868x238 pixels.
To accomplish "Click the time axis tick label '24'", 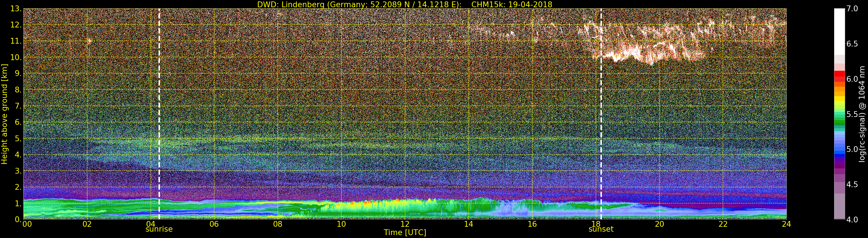I will [x=786, y=224].
